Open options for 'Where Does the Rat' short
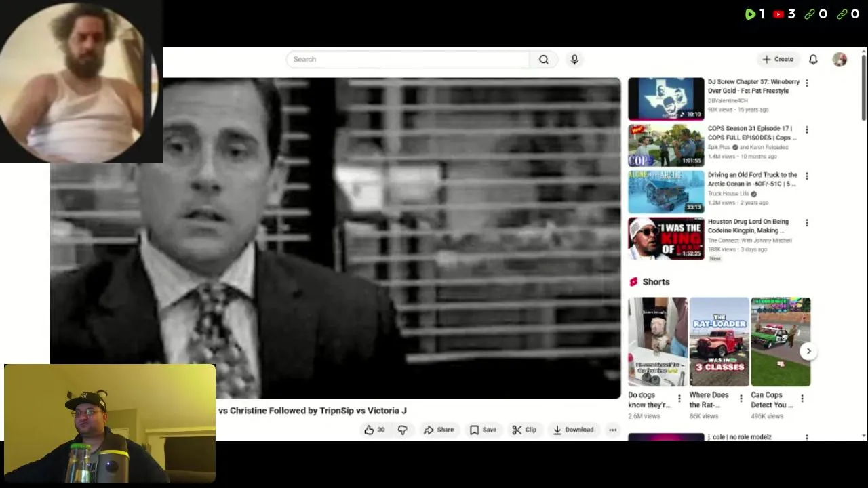 [741, 399]
